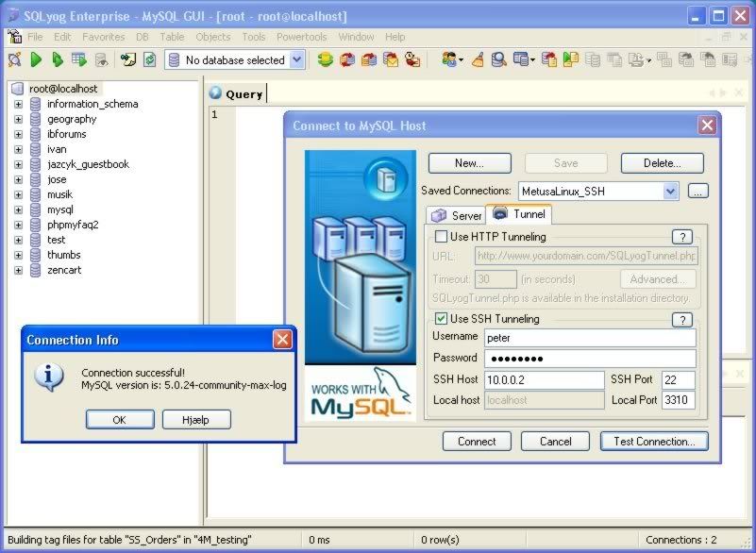The height and width of the screenshot is (553, 756).
Task: Switch to the Server tab
Action: click(x=456, y=215)
